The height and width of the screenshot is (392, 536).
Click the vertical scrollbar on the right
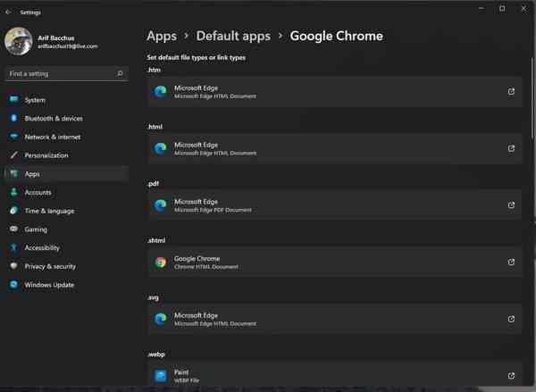click(x=532, y=99)
